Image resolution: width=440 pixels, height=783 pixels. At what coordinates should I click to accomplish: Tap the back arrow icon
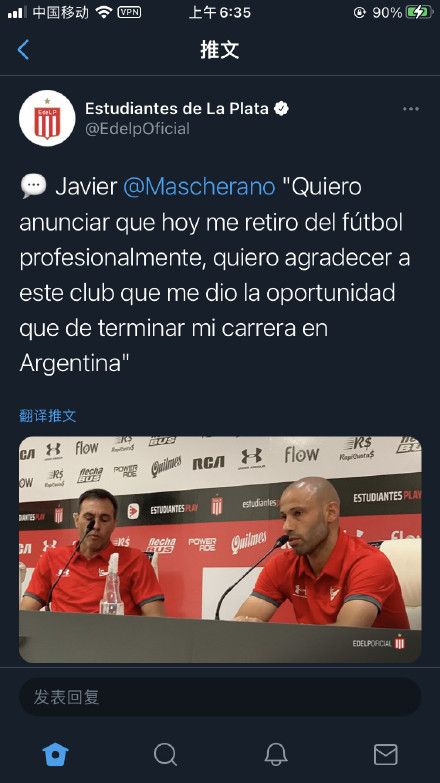tap(23, 49)
